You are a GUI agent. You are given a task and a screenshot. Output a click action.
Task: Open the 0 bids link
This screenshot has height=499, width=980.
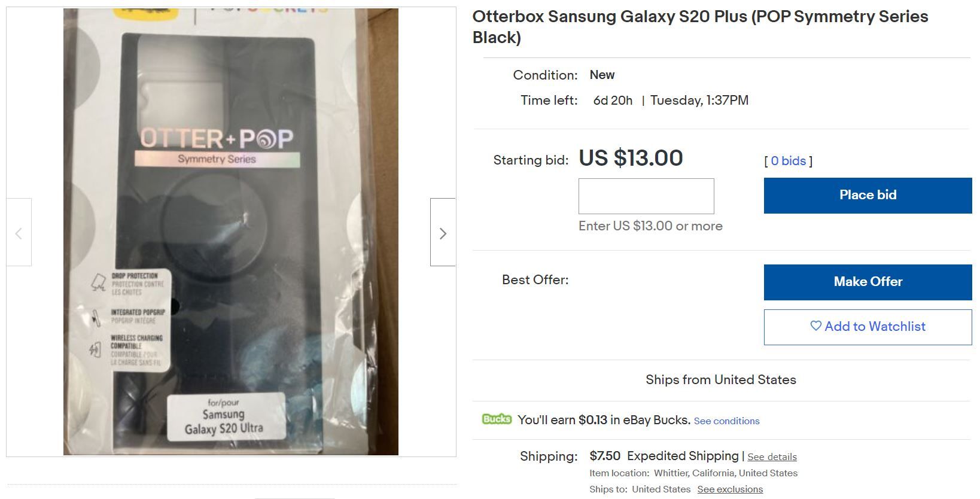click(x=788, y=160)
